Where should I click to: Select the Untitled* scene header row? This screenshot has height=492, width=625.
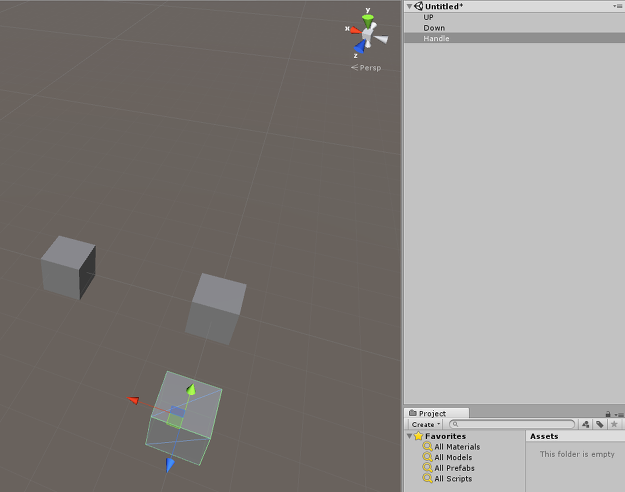[514, 6]
